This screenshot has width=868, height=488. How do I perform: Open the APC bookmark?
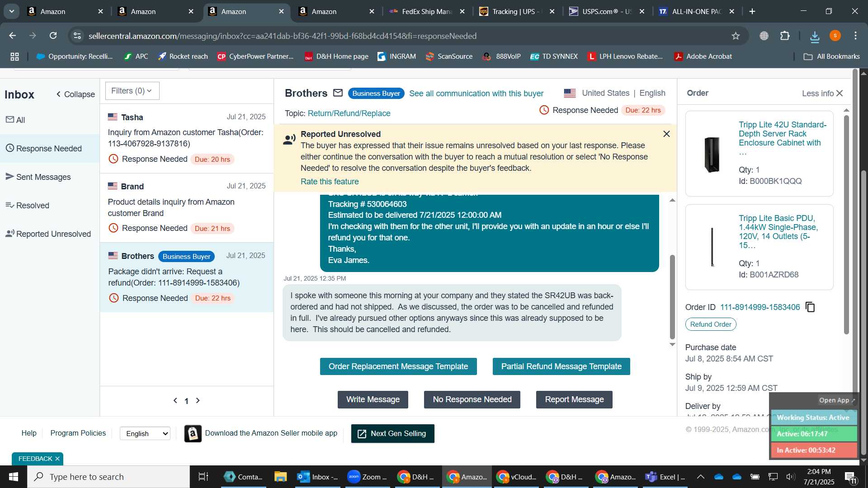pos(136,56)
